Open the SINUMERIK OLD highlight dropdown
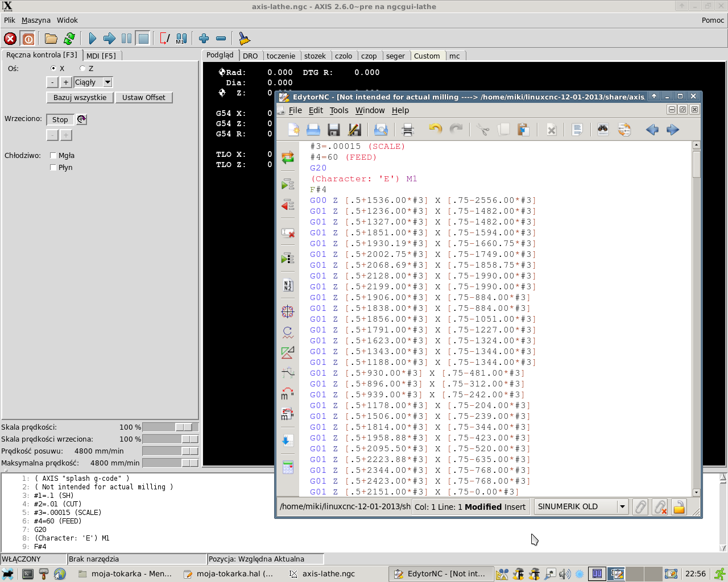Image resolution: width=728 pixels, height=582 pixels. [x=623, y=506]
